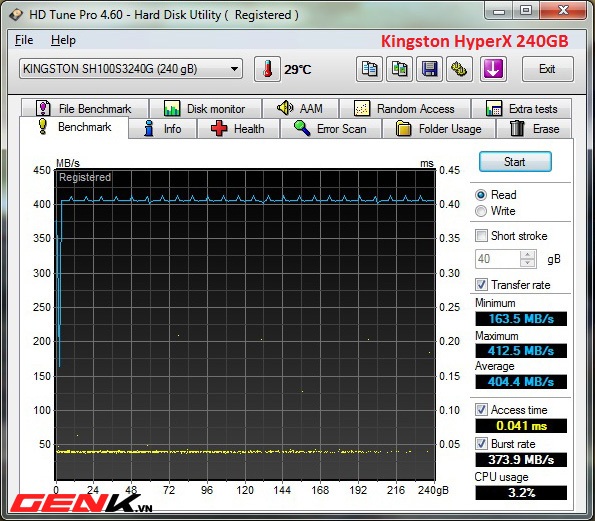Select the Read radio button

[x=481, y=195]
